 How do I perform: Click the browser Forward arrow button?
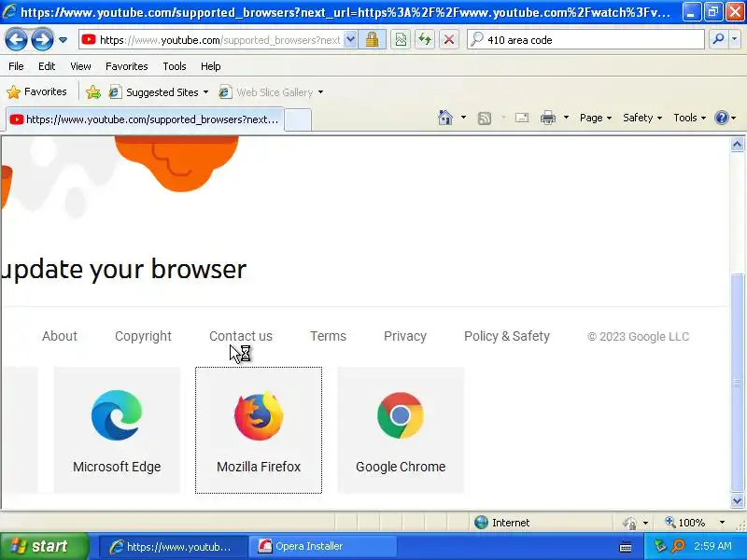click(42, 39)
